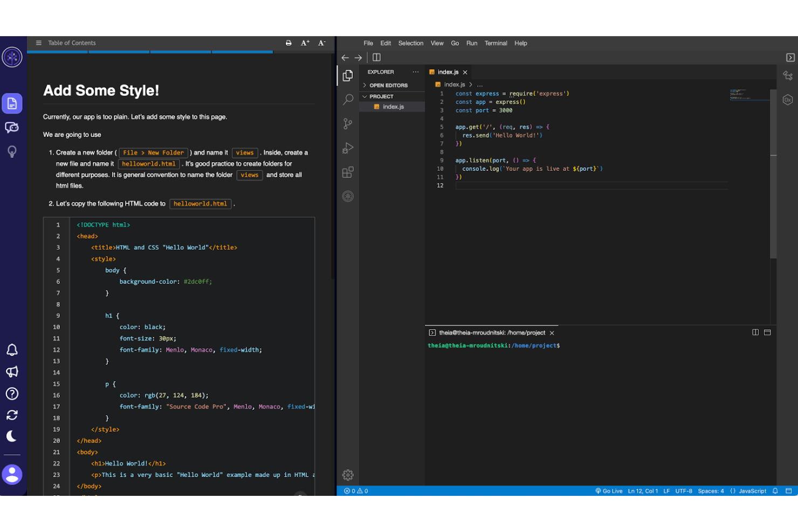Click the fourth lesson progress bar segment
Screen dimensions: 798x532
(242, 52)
